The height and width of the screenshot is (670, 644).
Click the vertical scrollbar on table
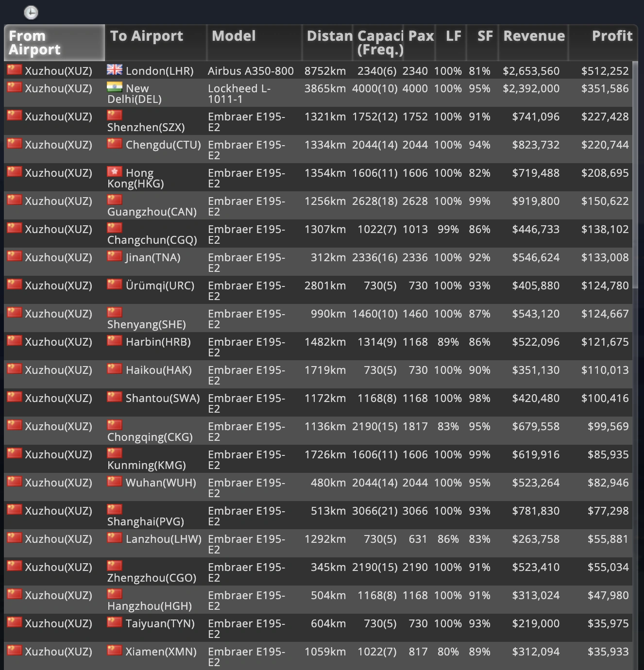coord(635,175)
